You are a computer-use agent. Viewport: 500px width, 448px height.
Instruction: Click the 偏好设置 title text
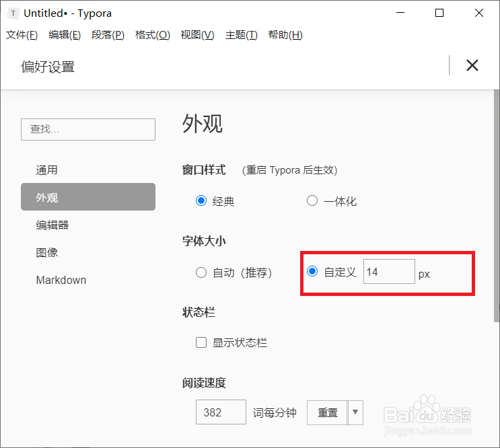point(48,67)
